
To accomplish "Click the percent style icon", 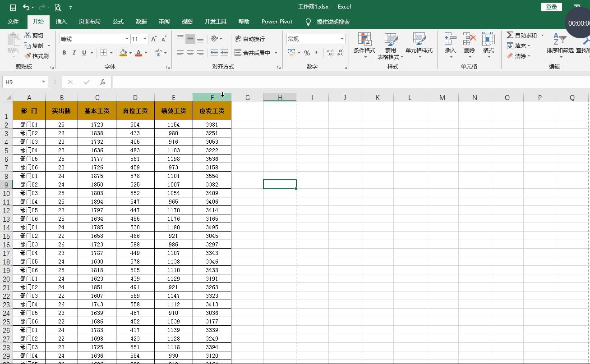I will [306, 53].
